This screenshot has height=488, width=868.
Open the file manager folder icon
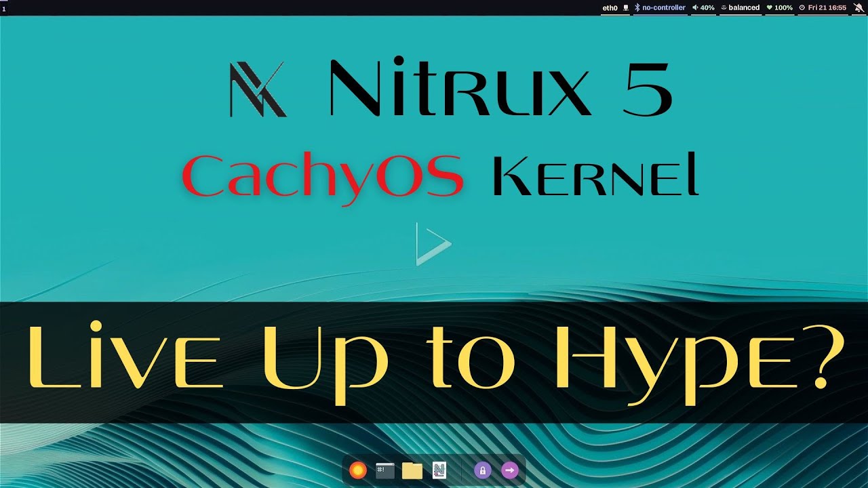[412, 470]
